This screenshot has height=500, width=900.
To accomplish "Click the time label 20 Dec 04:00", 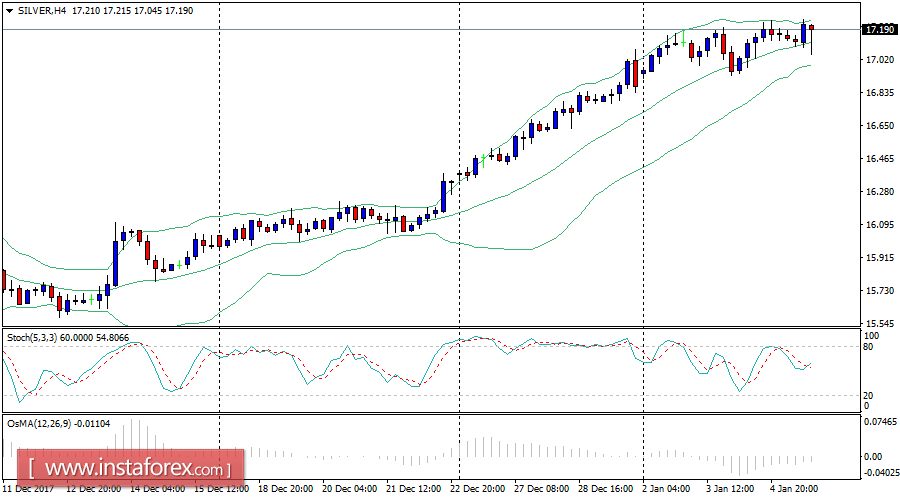I will [350, 489].
